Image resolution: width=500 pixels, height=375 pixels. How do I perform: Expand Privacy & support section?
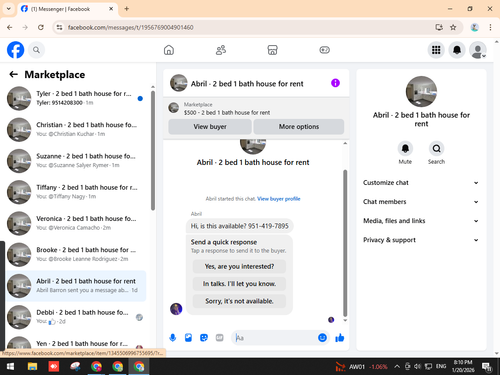(x=421, y=240)
